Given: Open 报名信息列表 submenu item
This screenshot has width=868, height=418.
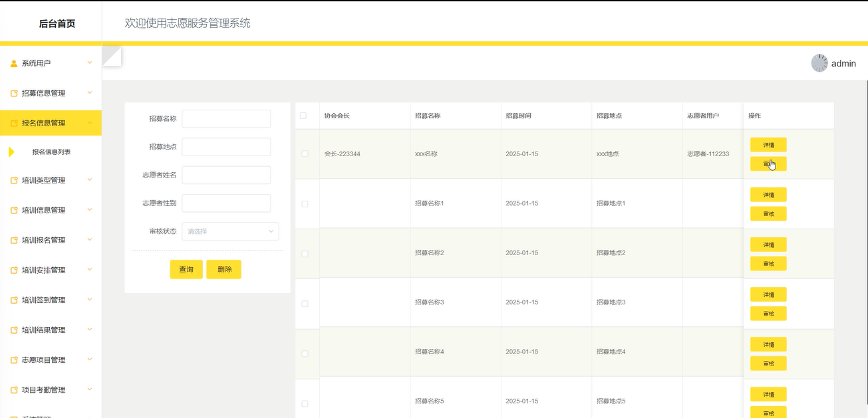Looking at the screenshot, I should pyautogui.click(x=51, y=152).
